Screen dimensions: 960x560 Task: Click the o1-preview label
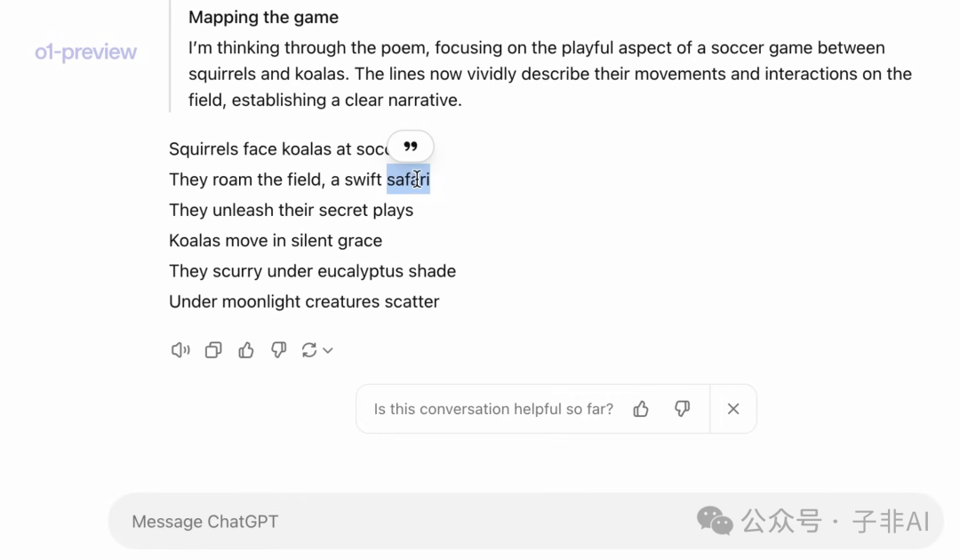tap(85, 52)
